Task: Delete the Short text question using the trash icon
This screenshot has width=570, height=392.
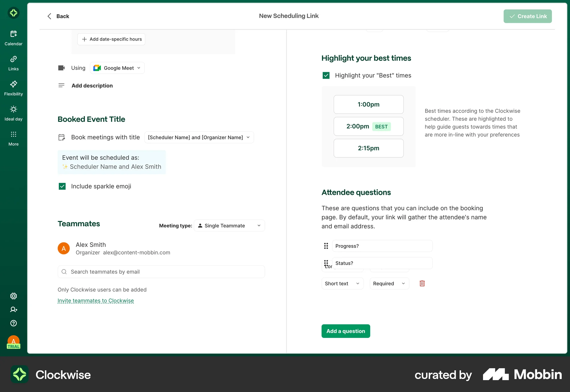Action: (422, 283)
